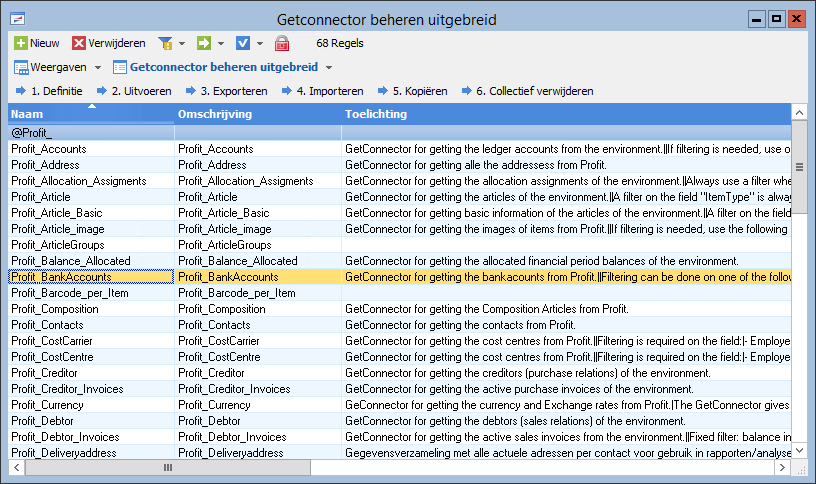
Task: Click the Weergaven label
Action: 58,67
